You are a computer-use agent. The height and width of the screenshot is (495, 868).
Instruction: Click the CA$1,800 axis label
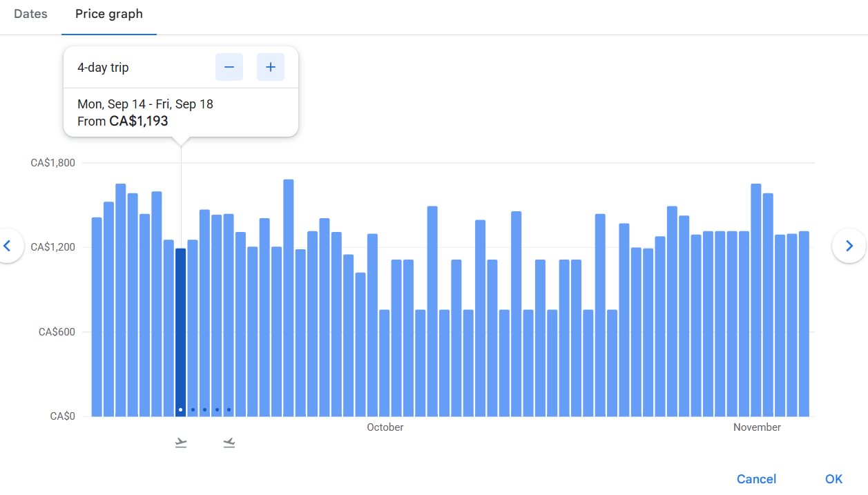coord(53,163)
